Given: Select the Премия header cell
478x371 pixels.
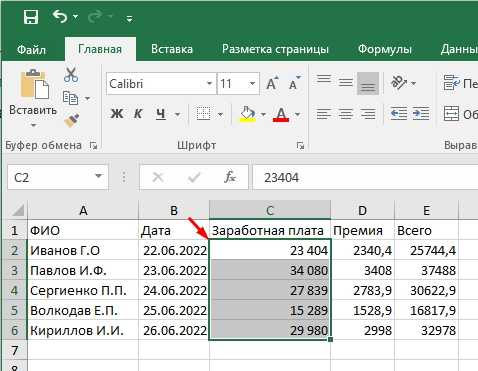Looking at the screenshot, I should tap(363, 230).
